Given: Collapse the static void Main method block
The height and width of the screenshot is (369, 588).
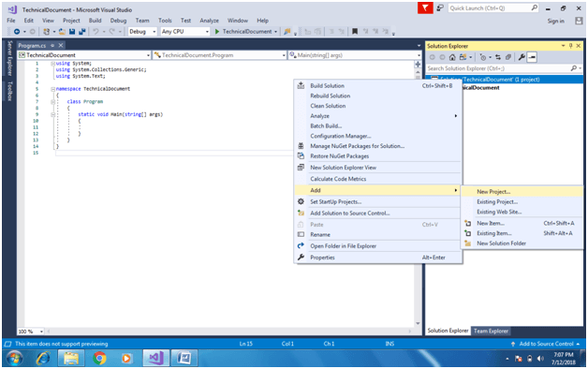Looking at the screenshot, I should pyautogui.click(x=52, y=114).
